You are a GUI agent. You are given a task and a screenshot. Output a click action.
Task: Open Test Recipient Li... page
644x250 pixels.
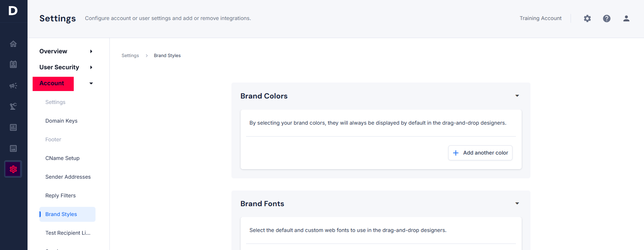[x=68, y=233]
